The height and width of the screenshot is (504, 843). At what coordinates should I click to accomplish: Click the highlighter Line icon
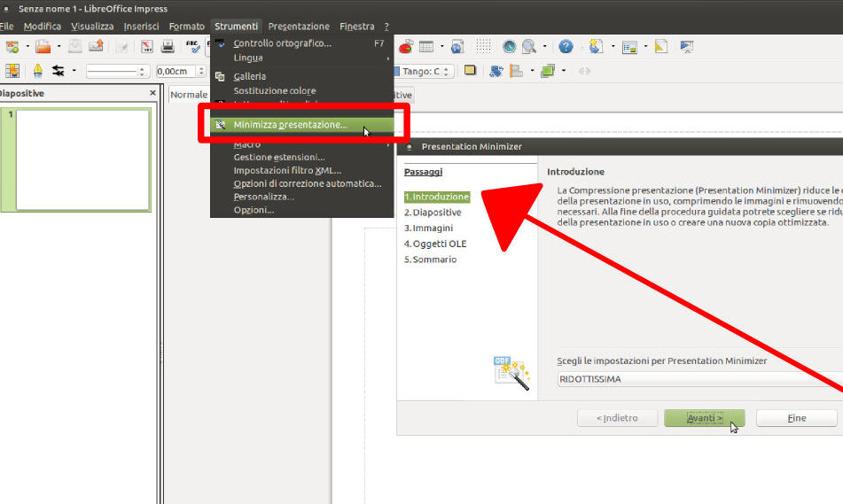[37, 70]
